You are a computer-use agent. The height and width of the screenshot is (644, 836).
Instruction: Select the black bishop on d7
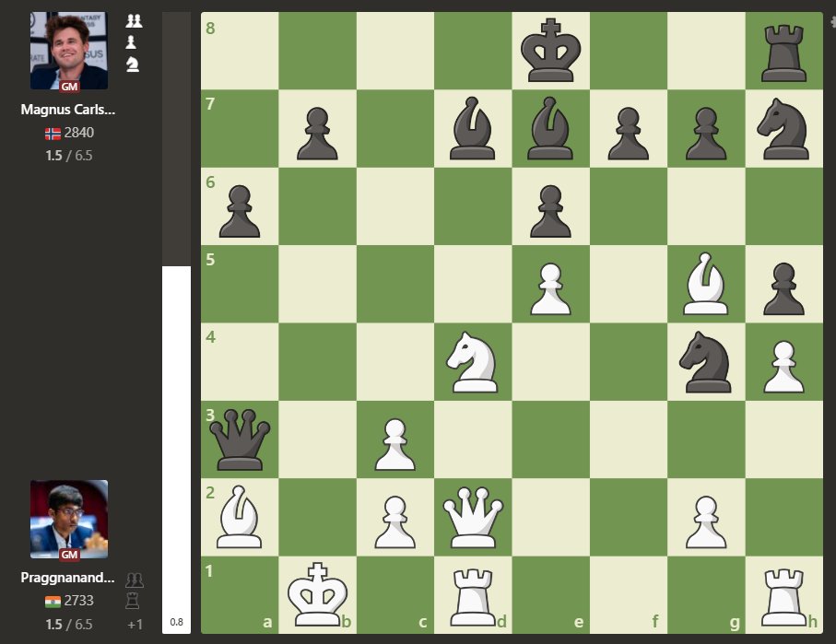pos(473,128)
